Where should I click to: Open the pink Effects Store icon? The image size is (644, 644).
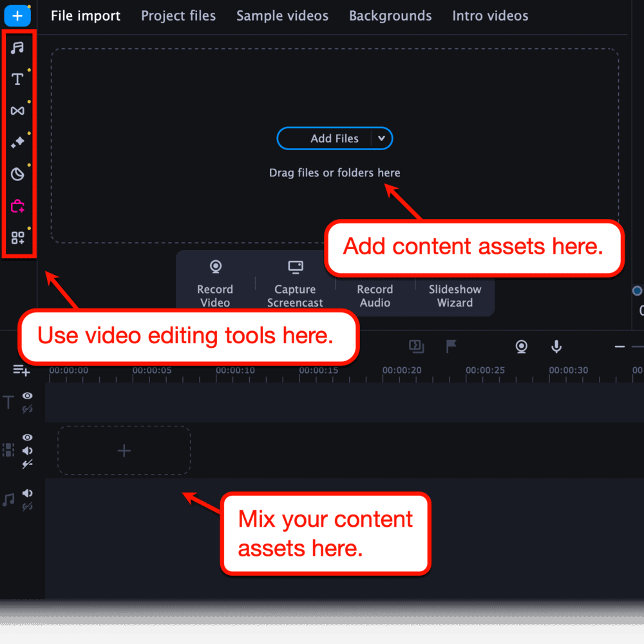(x=17, y=206)
